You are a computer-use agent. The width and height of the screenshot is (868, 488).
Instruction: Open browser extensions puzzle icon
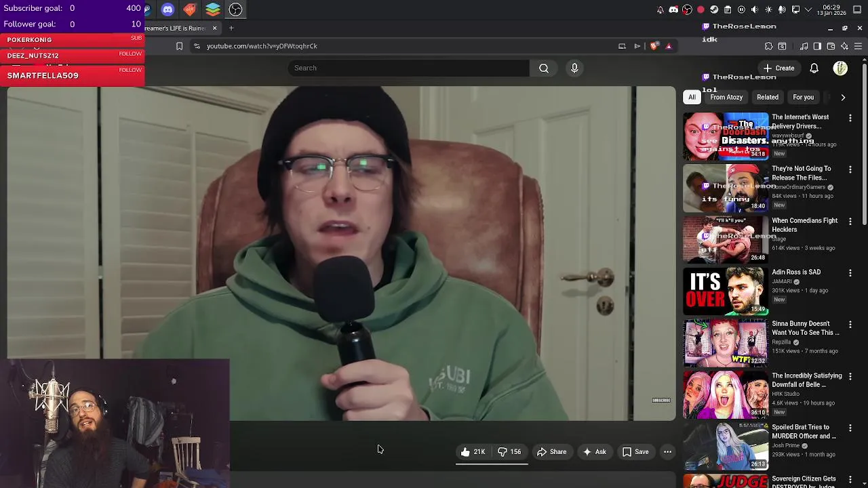768,46
